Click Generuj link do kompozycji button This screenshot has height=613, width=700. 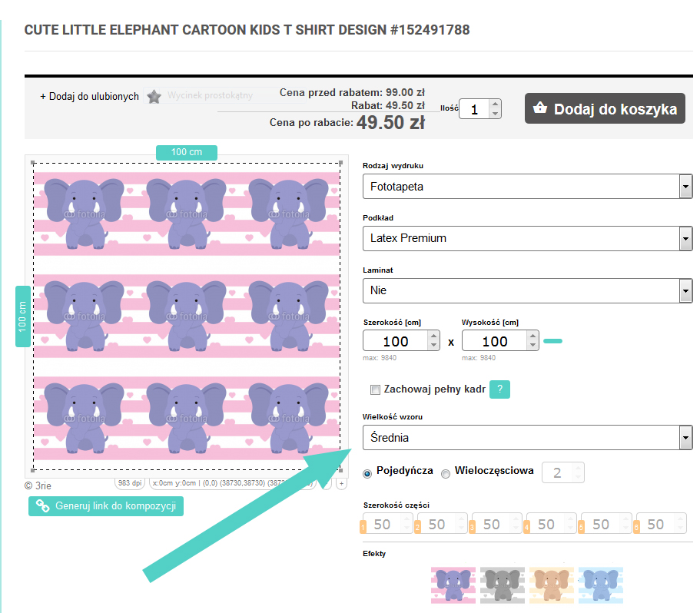coord(106,506)
